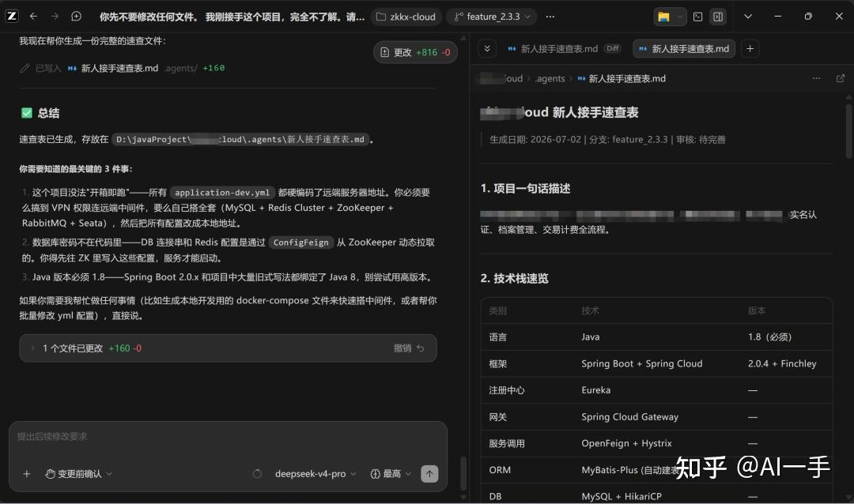
Task: Open the zkkx-cloud project folder chip
Action: tap(406, 17)
